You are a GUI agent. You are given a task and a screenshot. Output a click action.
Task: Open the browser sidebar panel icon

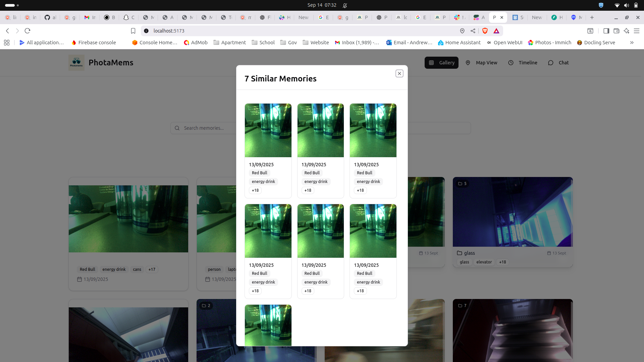click(x=606, y=31)
